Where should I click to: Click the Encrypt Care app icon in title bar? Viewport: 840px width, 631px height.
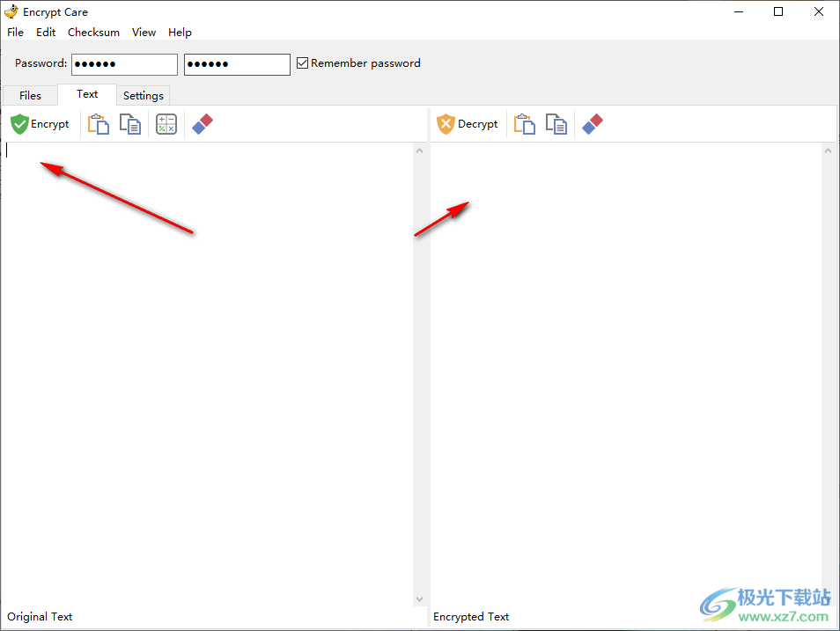click(11, 11)
